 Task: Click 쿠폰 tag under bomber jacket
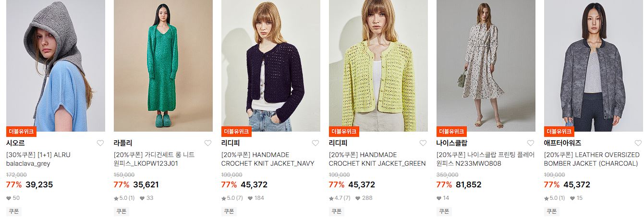click(x=551, y=211)
